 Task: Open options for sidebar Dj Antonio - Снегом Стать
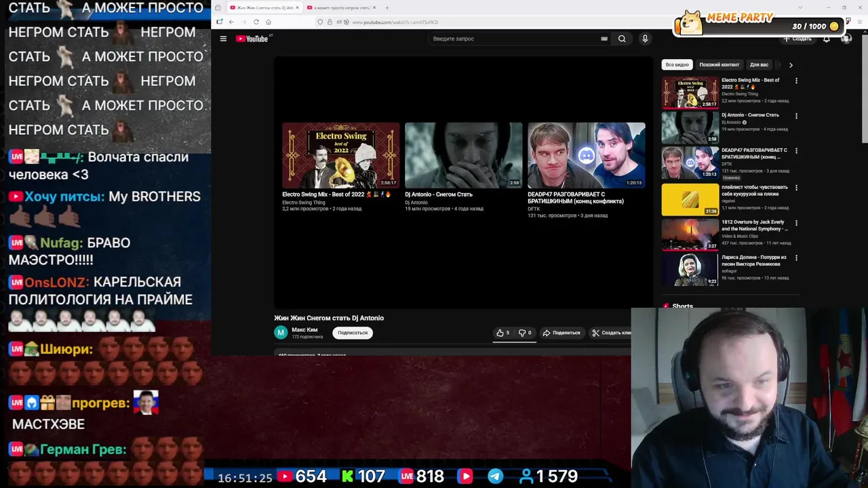coord(796,116)
